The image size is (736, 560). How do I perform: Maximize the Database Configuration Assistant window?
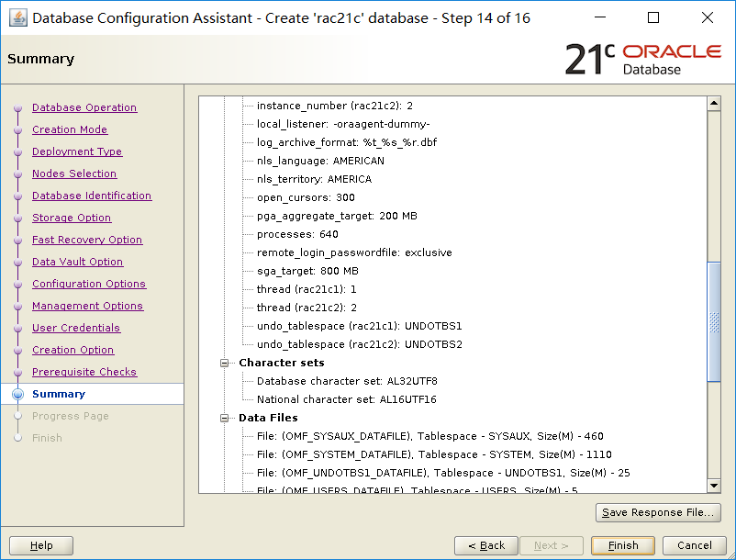pyautogui.click(x=652, y=17)
